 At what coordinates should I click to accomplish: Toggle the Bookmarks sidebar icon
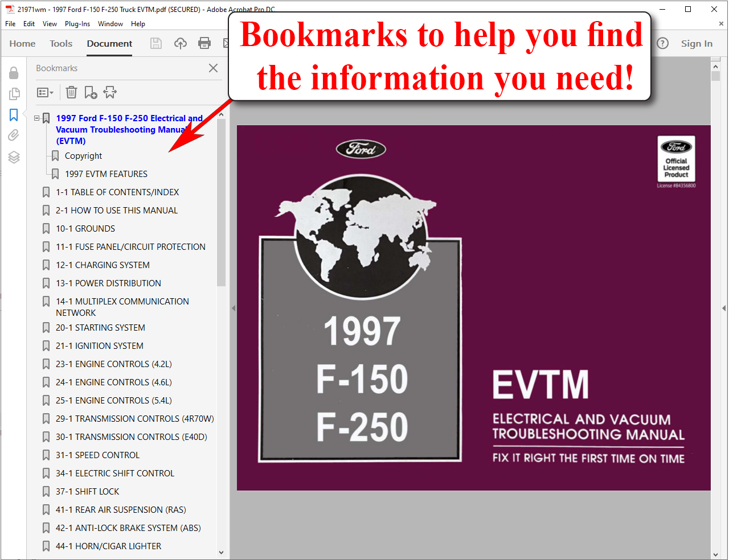pyautogui.click(x=14, y=115)
